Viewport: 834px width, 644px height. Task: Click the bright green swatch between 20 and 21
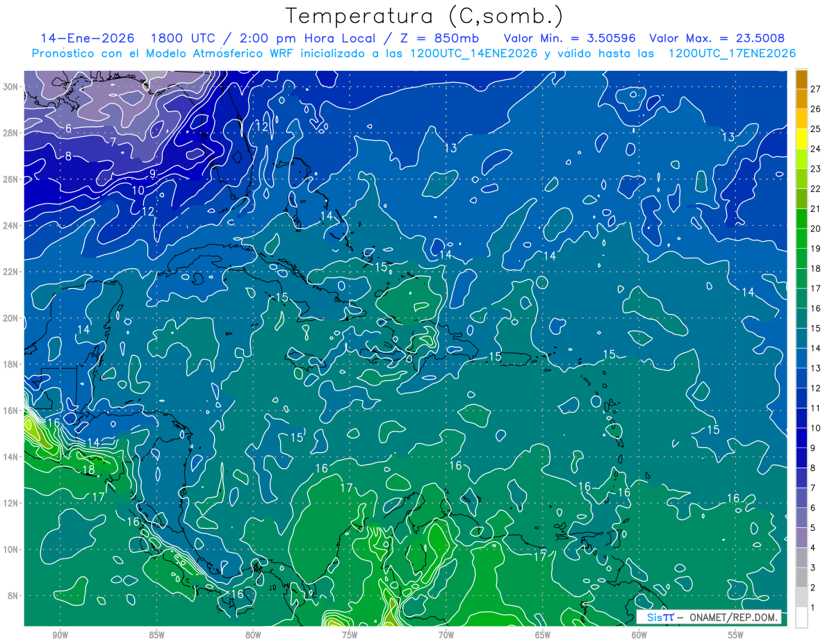pos(801,219)
